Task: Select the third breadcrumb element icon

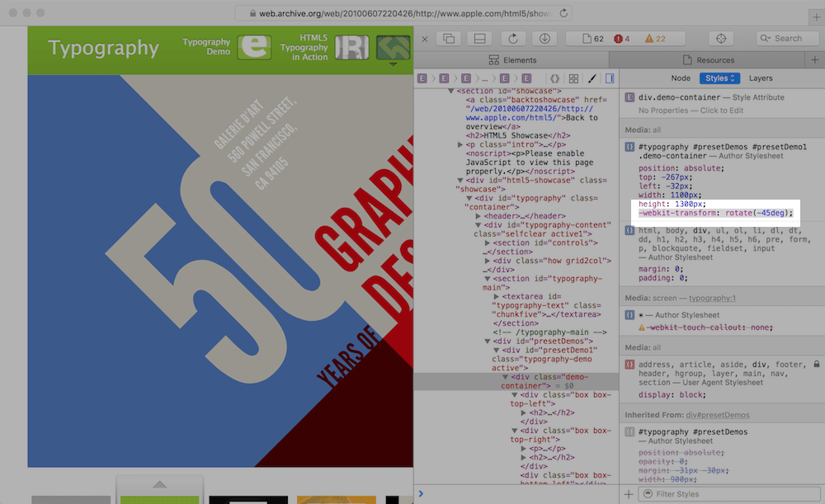Action: pyautogui.click(x=465, y=78)
